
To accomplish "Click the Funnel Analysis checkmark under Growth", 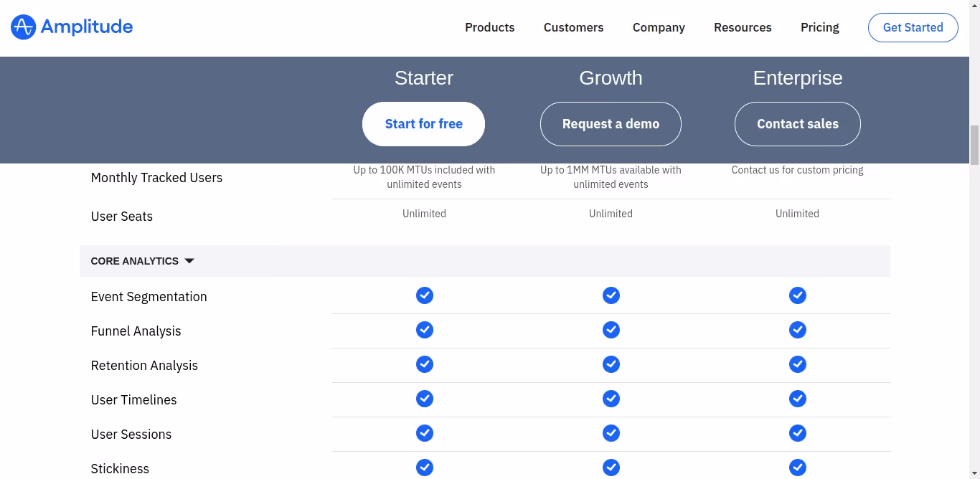I will [x=611, y=330].
